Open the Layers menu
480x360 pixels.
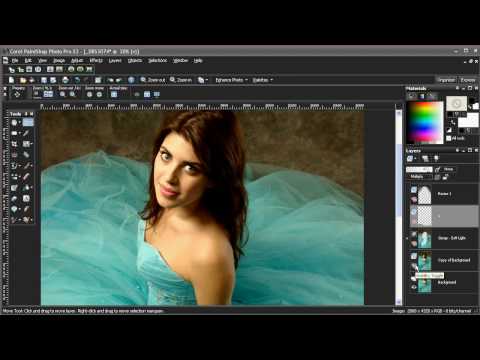point(115,61)
